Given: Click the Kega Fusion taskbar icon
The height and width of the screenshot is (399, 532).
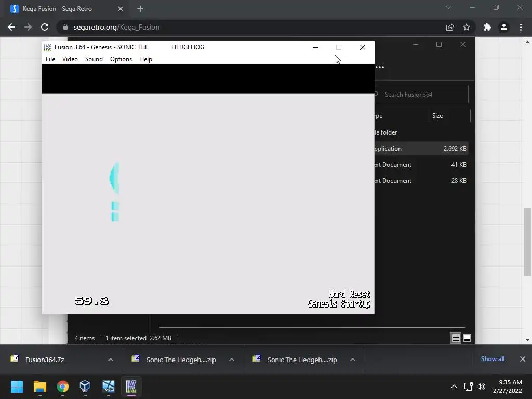Looking at the screenshot, I should (x=131, y=387).
